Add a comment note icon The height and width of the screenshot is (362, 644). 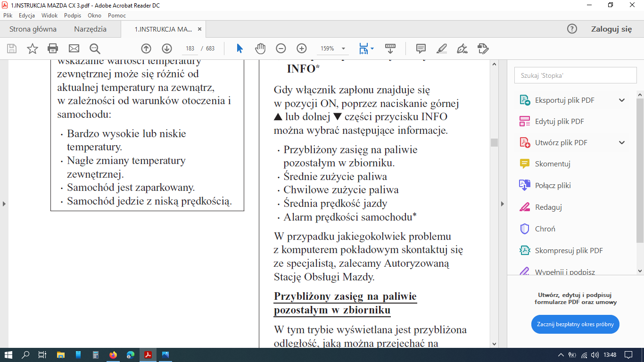[x=421, y=49]
